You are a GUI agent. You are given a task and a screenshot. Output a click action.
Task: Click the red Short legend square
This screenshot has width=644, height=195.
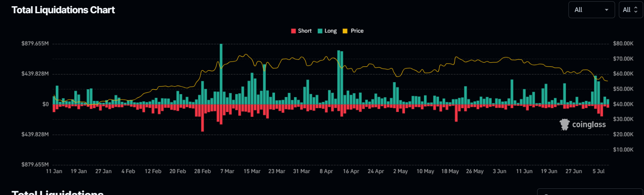tap(294, 31)
